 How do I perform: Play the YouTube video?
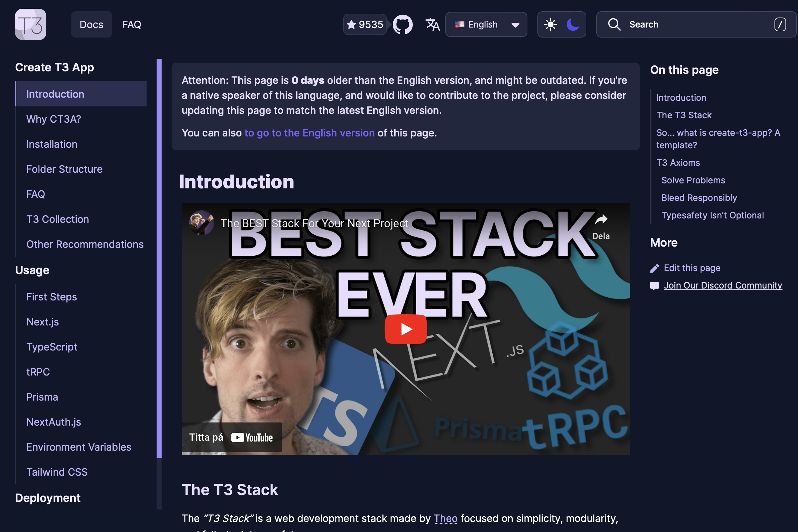click(x=406, y=329)
